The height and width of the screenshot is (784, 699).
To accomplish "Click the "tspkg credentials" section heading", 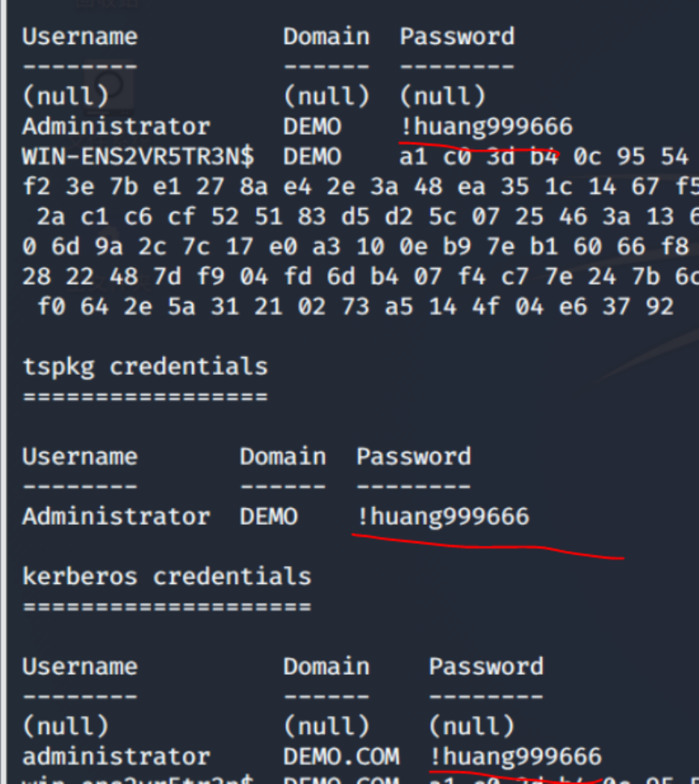I will pos(145,367).
